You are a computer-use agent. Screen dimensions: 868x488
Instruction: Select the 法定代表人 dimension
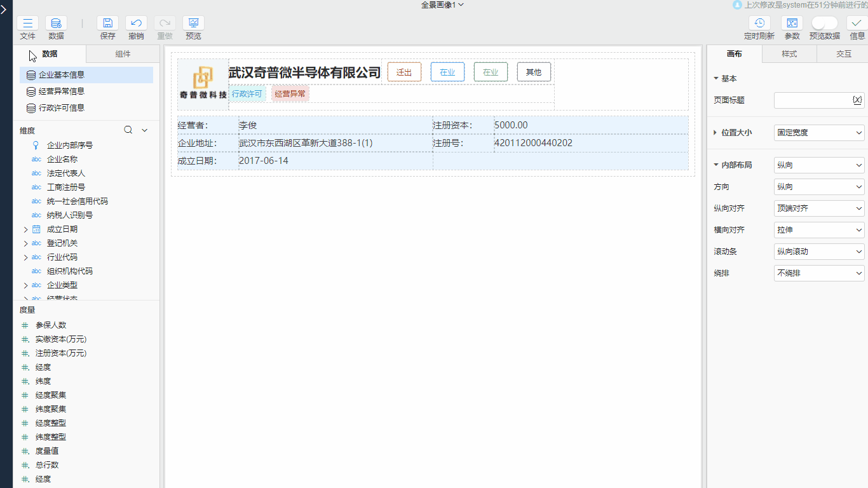pos(66,173)
